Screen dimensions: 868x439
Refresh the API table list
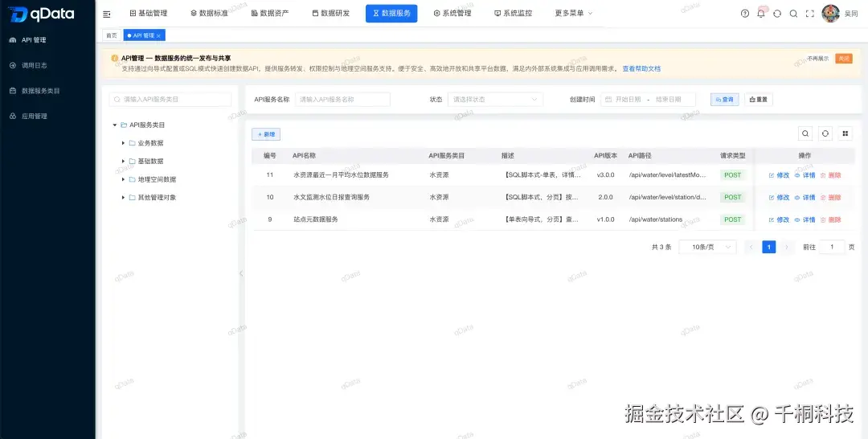tap(825, 133)
